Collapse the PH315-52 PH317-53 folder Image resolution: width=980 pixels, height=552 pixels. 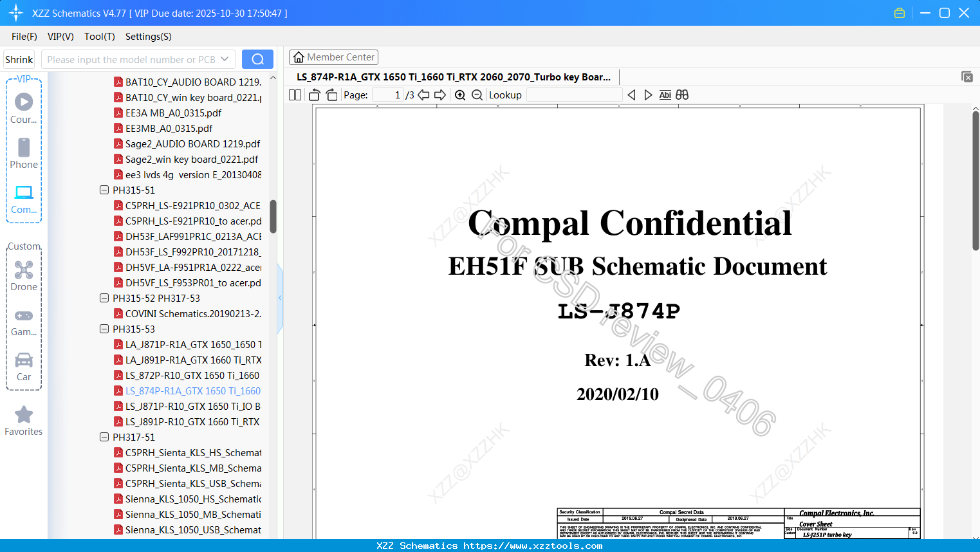(104, 299)
